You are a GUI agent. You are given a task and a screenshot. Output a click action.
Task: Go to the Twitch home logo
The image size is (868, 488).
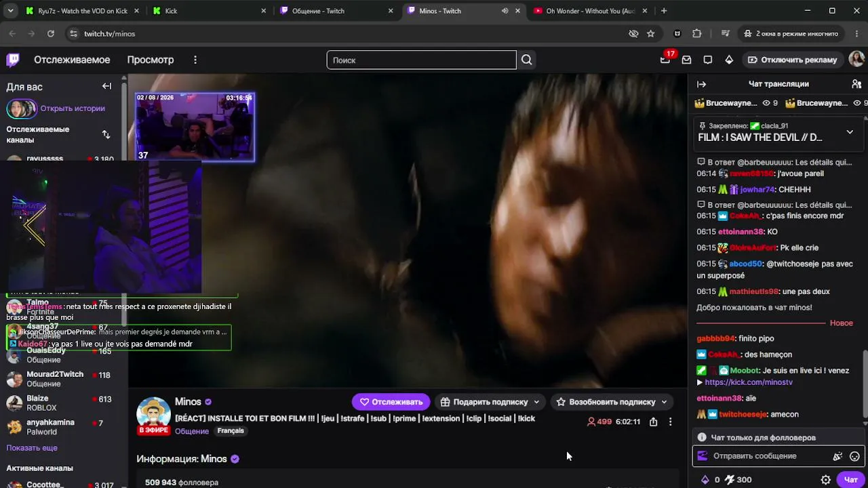click(13, 60)
